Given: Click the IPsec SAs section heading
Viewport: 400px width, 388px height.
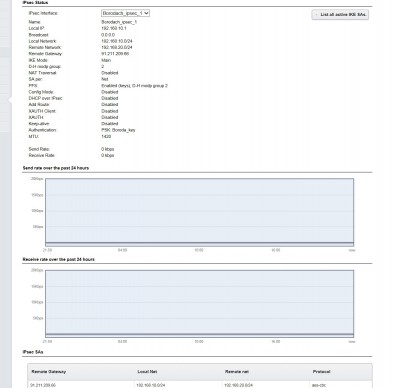Looking at the screenshot, I should tap(33, 352).
